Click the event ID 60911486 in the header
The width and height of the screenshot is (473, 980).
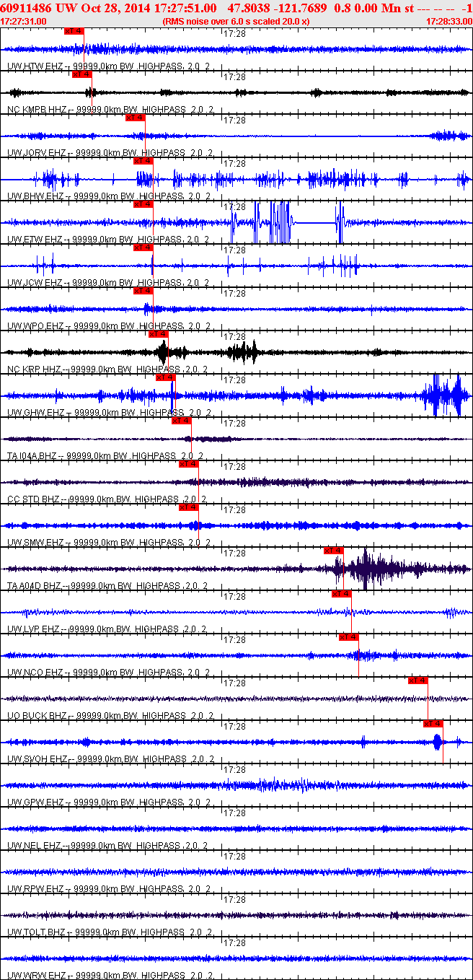click(25, 8)
